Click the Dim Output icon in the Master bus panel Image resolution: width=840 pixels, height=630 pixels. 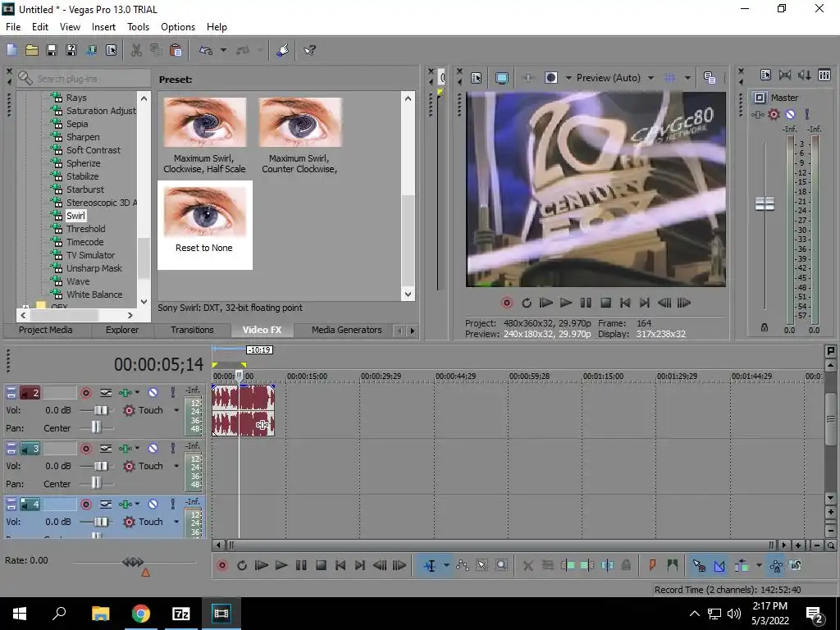click(805, 75)
